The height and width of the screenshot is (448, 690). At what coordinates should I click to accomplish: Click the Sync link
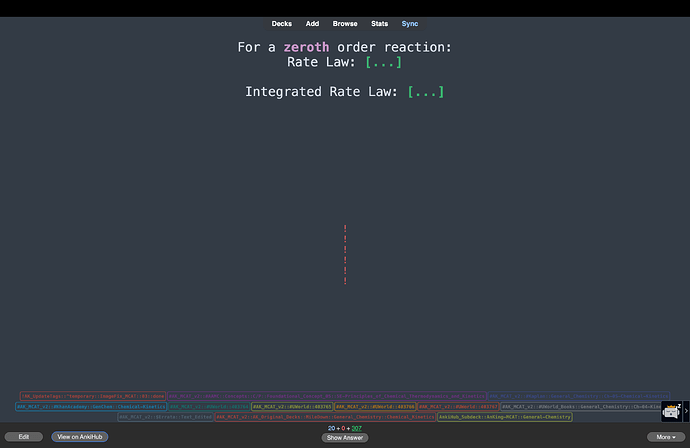[x=410, y=24]
